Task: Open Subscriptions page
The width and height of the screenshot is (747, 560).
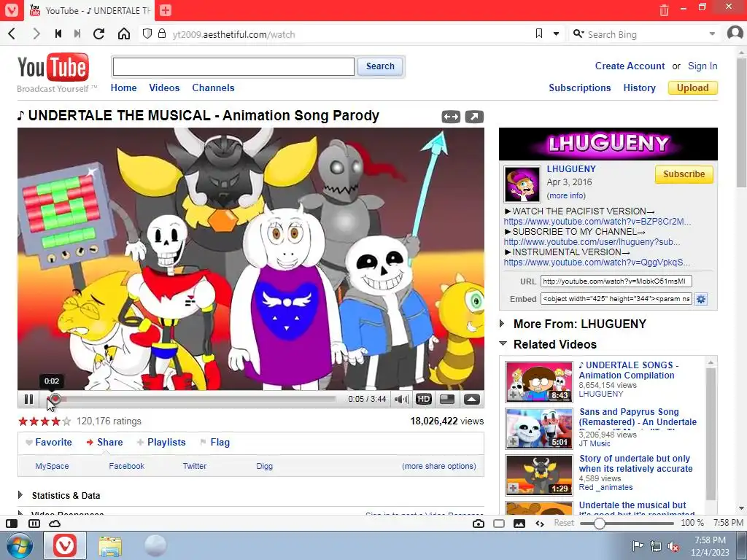Action: (580, 87)
